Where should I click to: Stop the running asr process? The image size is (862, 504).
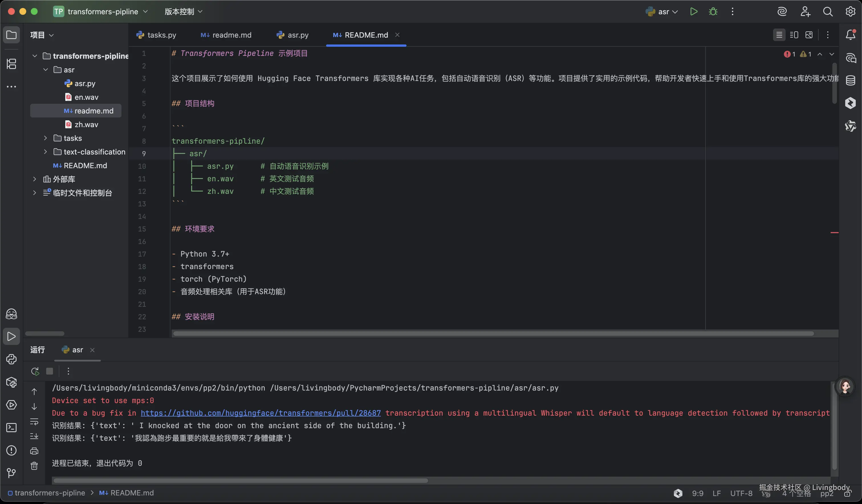click(50, 371)
